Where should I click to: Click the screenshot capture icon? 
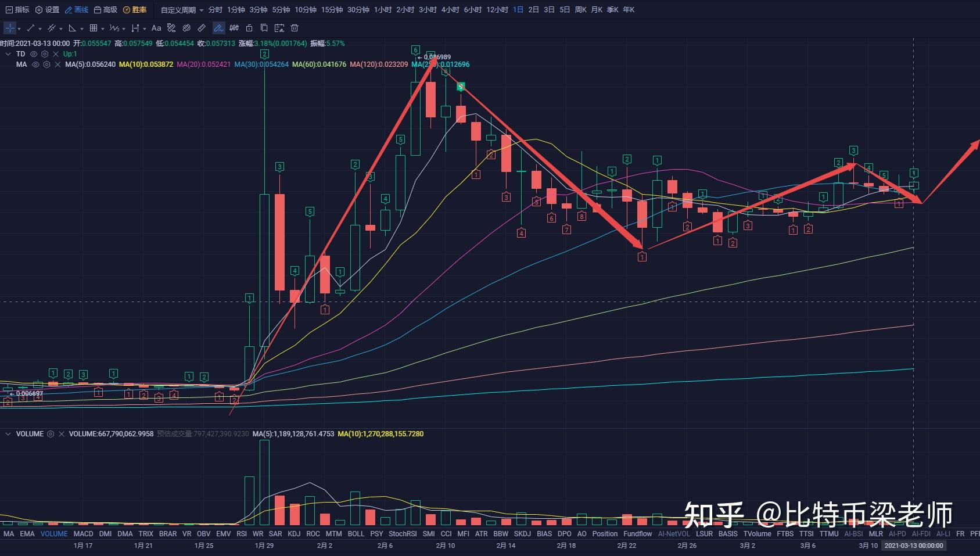(x=279, y=28)
